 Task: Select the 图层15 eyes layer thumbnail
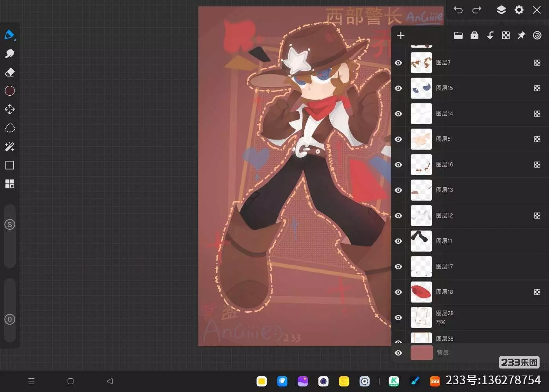point(421,88)
